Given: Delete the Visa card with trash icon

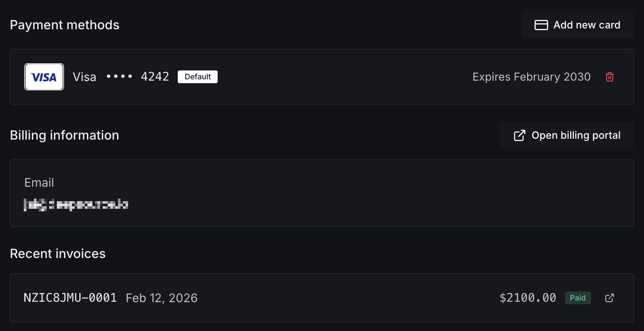Looking at the screenshot, I should pyautogui.click(x=609, y=77).
